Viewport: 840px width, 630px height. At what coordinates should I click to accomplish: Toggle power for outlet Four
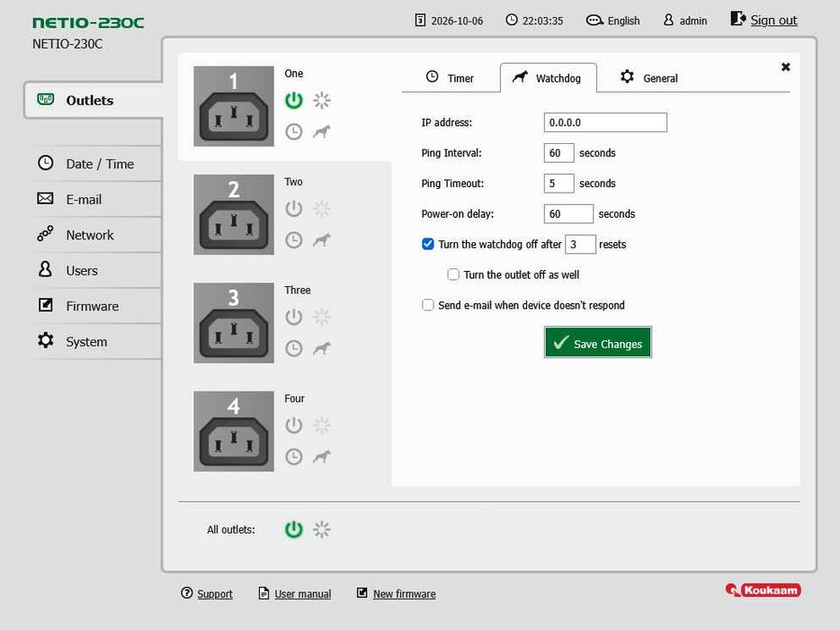click(293, 425)
